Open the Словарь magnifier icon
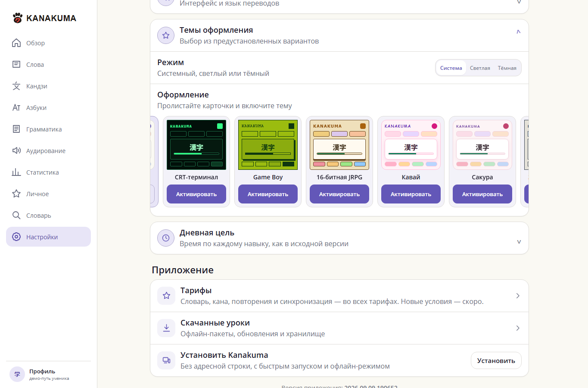 (x=16, y=215)
